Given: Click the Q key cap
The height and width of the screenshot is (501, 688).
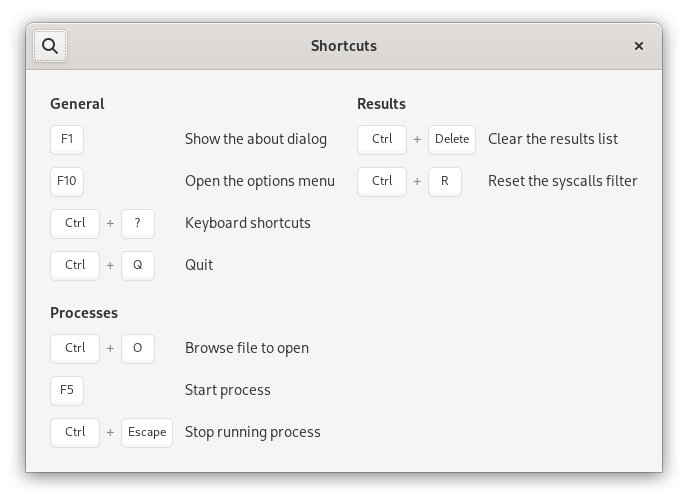Looking at the screenshot, I should (x=138, y=265).
